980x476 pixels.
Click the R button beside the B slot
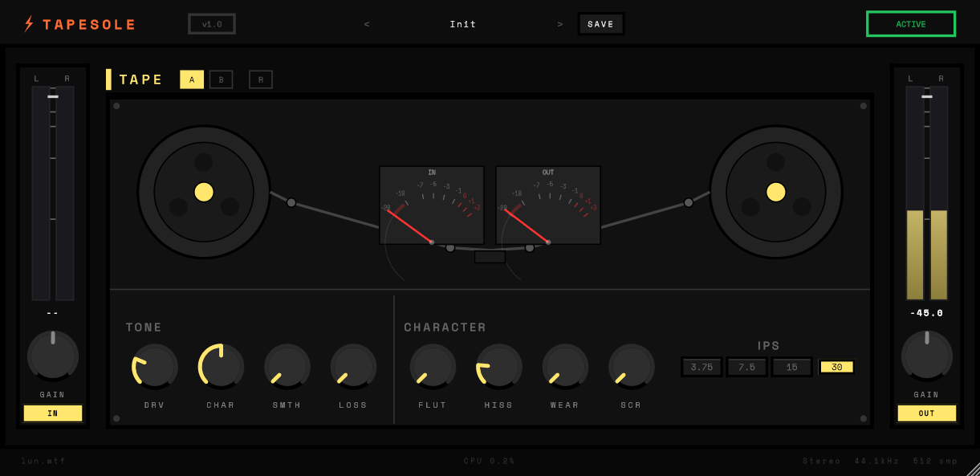click(261, 79)
